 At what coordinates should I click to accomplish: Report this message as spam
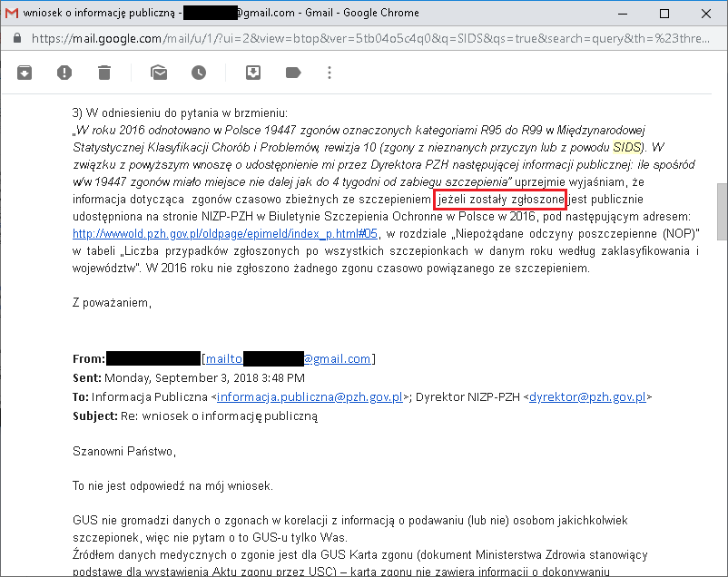click(64, 73)
